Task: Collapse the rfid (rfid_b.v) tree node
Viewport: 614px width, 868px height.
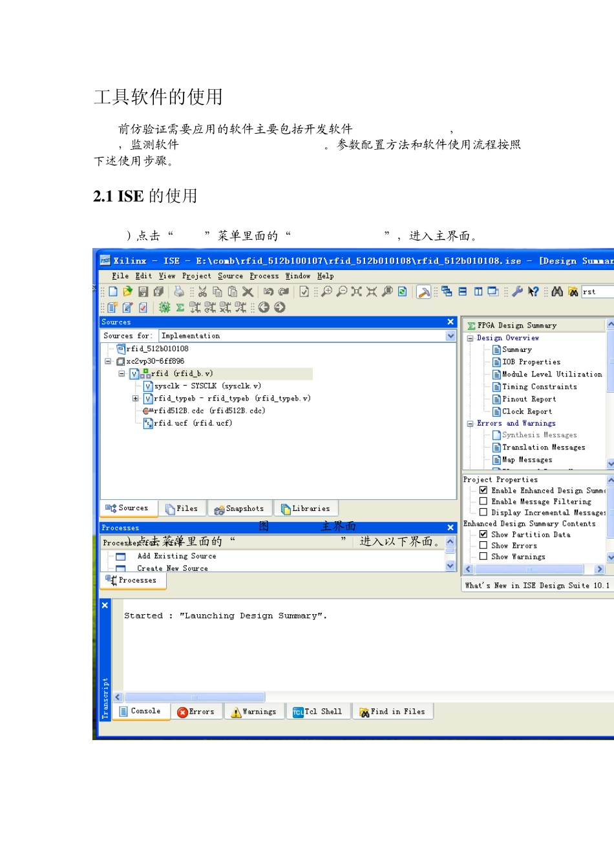Action: 122,373
